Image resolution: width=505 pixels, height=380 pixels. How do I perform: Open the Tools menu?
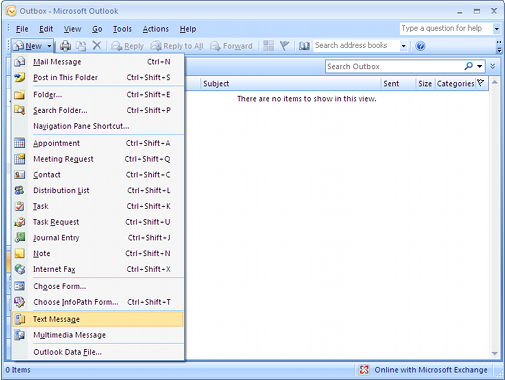click(122, 29)
